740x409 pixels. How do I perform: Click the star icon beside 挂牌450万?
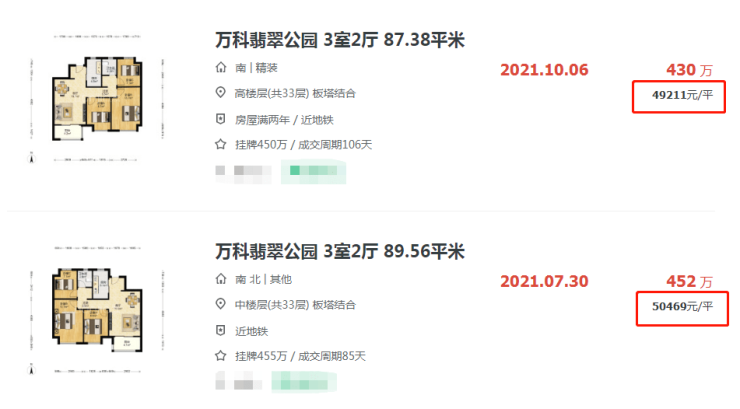tap(221, 144)
